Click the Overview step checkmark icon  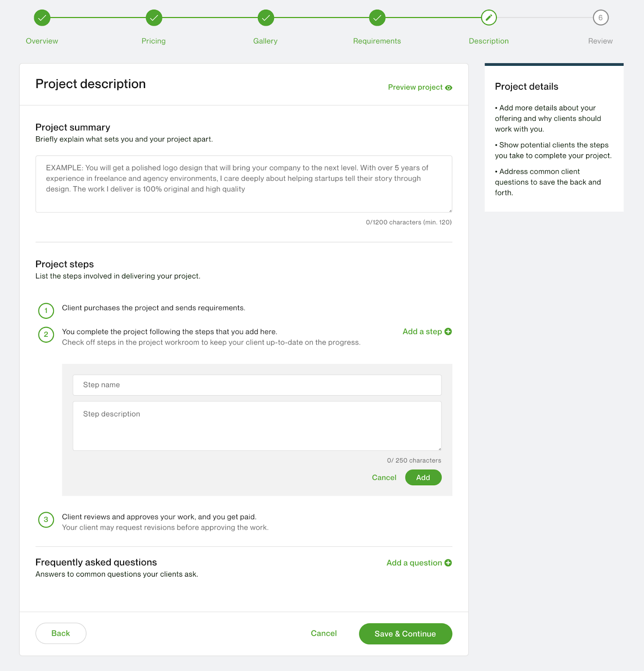pos(42,18)
